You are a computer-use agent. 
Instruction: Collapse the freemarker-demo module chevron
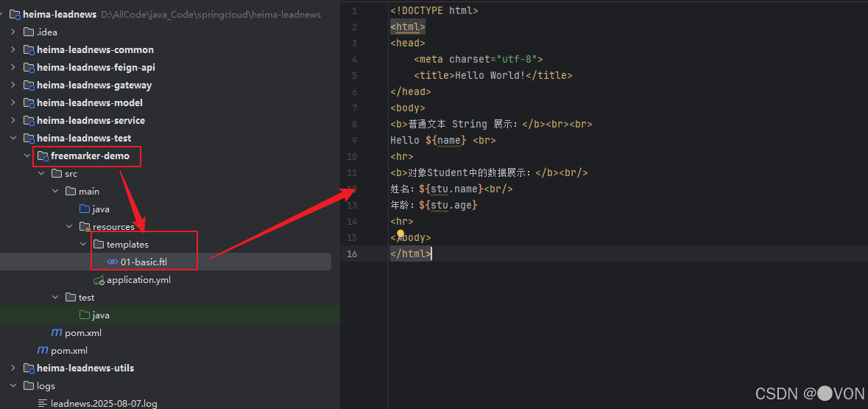pos(27,155)
